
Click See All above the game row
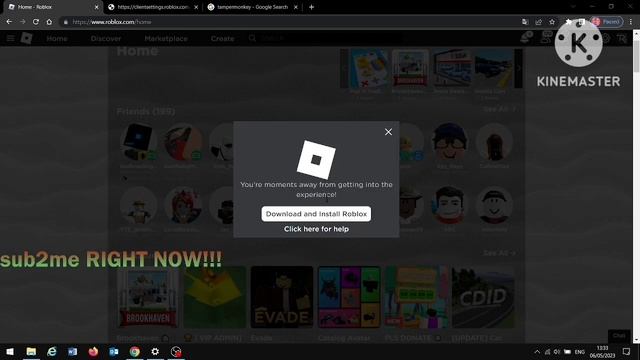[x=500, y=253]
